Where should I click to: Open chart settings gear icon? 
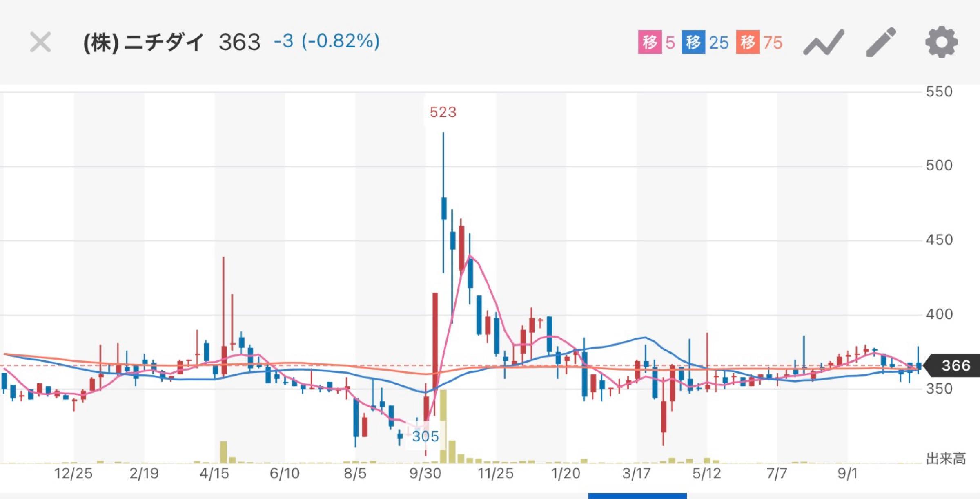pyautogui.click(x=941, y=42)
